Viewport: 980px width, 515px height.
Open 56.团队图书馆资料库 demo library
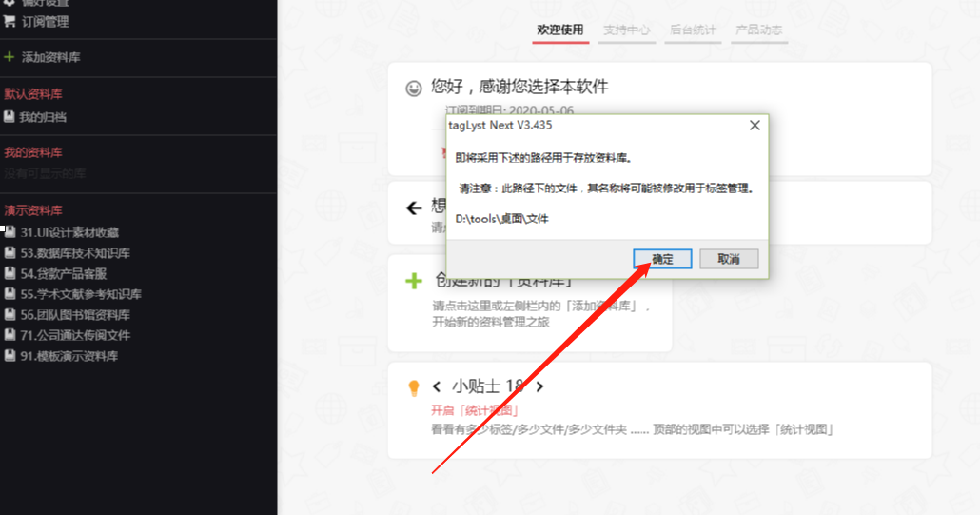75,315
